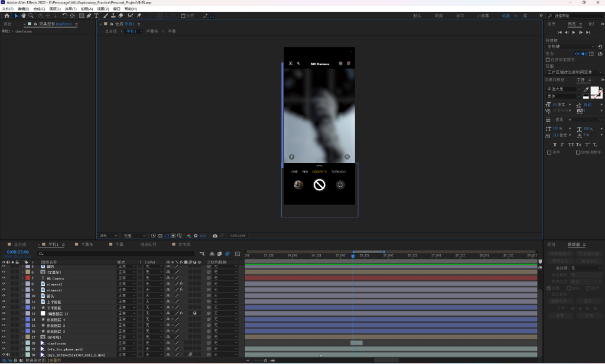Select the Zoom magnifier tool
This screenshot has height=364, width=605.
pos(31,16)
